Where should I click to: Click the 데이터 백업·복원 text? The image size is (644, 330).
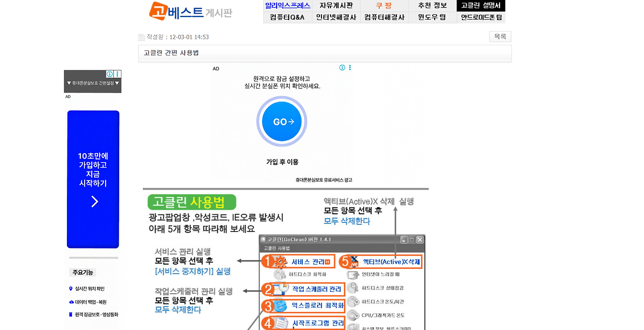coord(91,302)
